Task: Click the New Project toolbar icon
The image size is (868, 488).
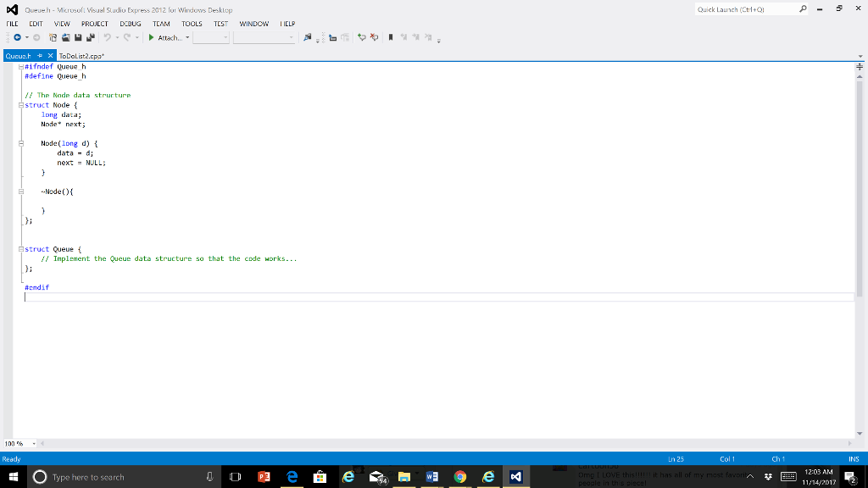Action: tap(53, 37)
